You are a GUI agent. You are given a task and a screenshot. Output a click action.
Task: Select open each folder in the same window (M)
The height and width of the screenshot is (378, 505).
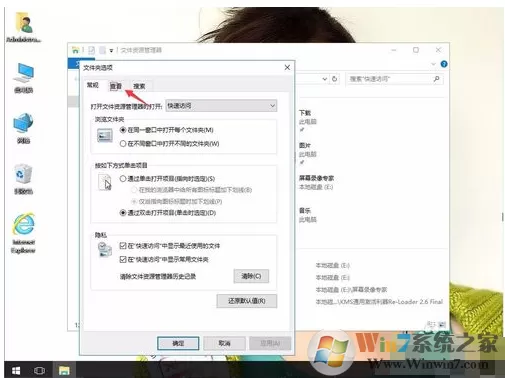coord(166,130)
